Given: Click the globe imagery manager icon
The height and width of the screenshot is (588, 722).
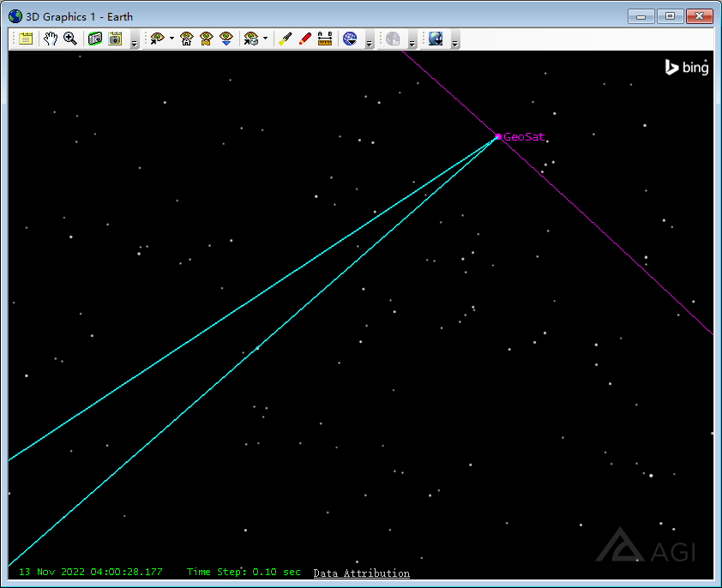Looking at the screenshot, I should [350, 39].
